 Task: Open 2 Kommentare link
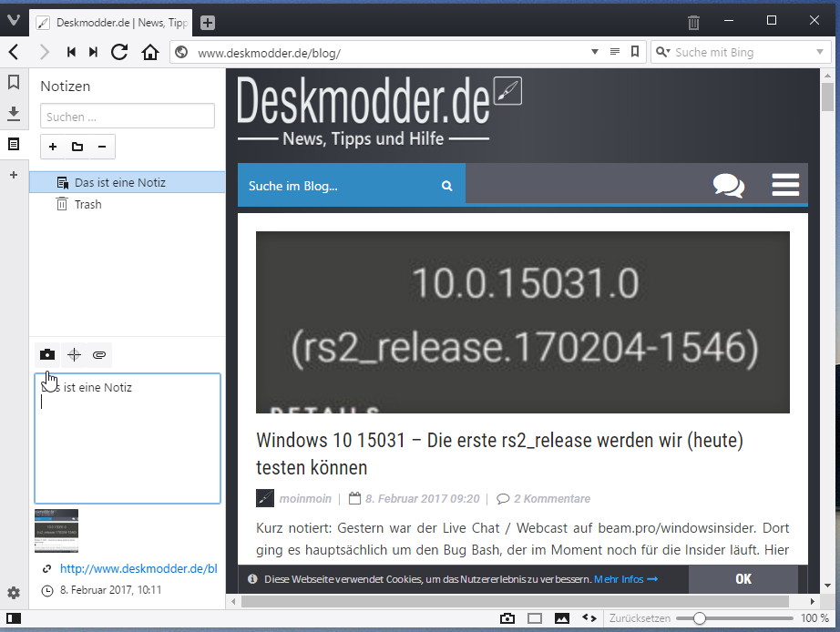552,499
